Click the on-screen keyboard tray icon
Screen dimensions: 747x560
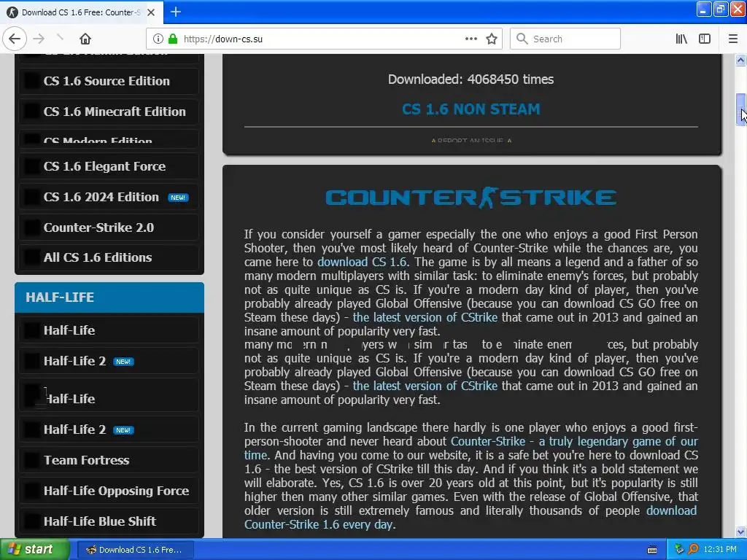point(652,550)
